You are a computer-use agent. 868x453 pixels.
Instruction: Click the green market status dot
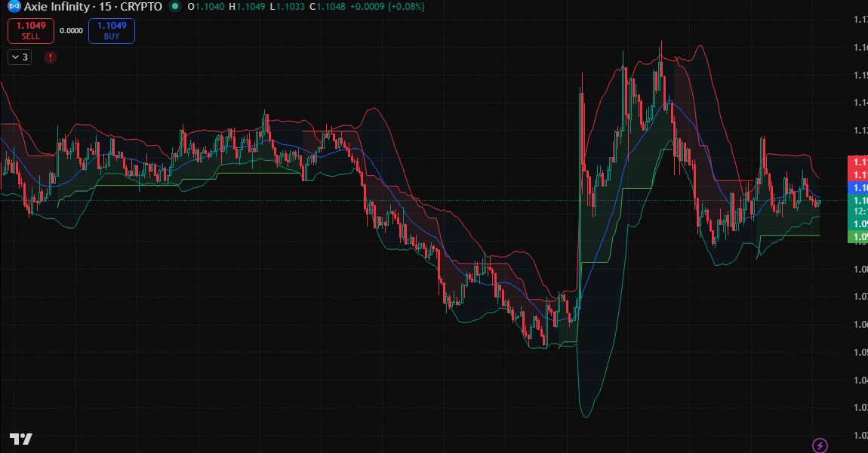175,7
